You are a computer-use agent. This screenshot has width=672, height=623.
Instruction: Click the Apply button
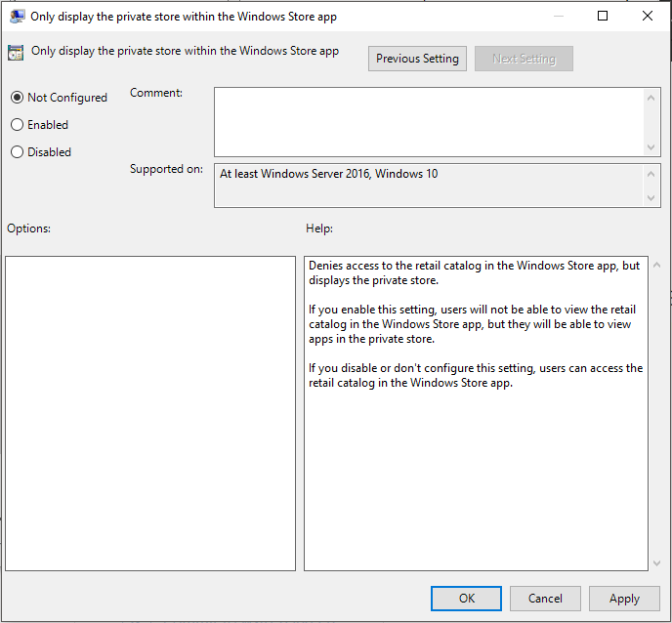click(x=624, y=599)
